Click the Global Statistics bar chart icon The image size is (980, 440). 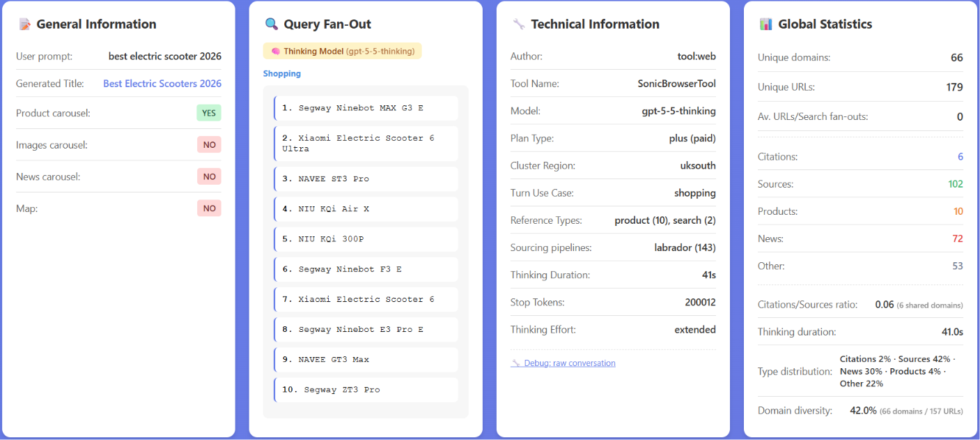(x=766, y=24)
